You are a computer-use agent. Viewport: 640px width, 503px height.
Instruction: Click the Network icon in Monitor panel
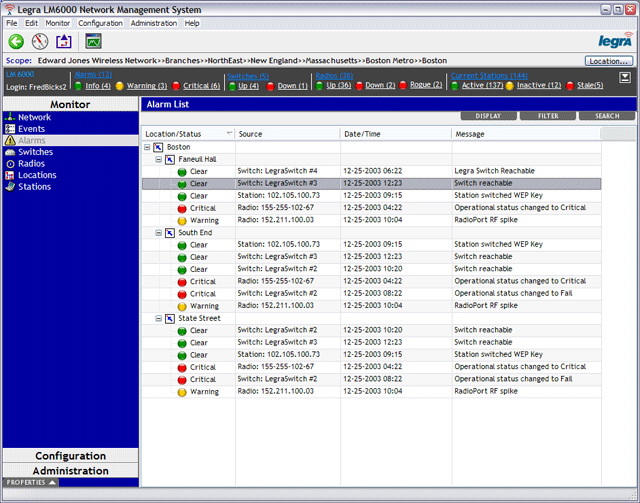click(10, 117)
